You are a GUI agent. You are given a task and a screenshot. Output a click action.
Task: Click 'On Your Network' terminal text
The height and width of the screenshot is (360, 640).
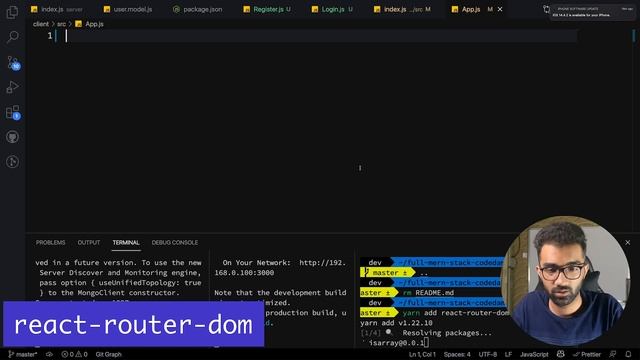[x=257, y=262]
